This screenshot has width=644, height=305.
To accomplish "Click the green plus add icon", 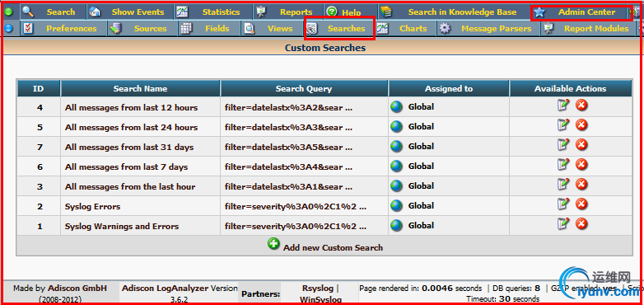I will (x=273, y=244).
